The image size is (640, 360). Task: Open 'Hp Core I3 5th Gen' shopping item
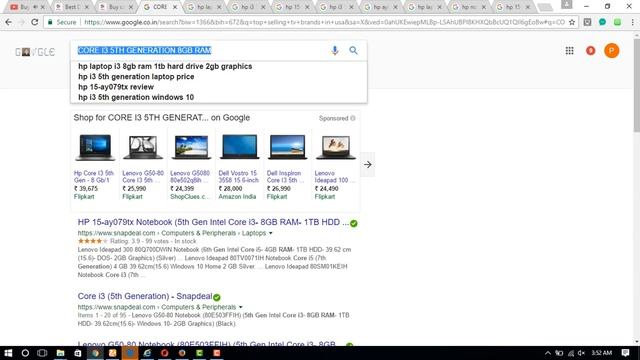point(94,176)
